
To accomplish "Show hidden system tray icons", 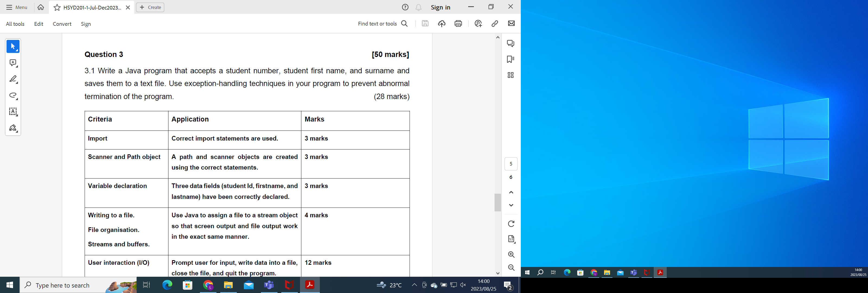I will point(414,285).
